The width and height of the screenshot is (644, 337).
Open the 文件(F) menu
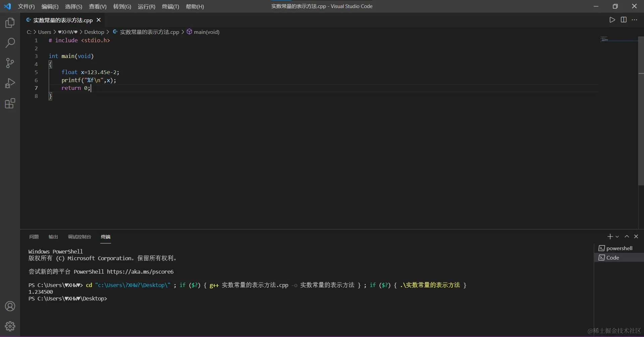(26, 6)
